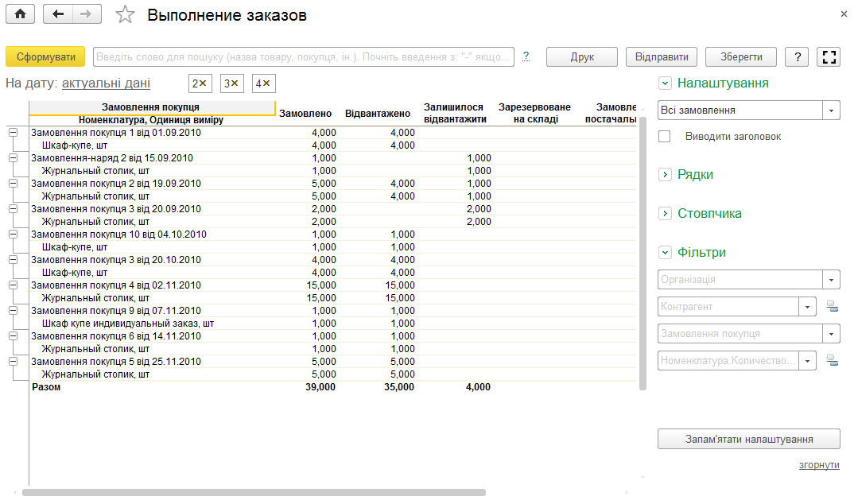The height and width of the screenshot is (504, 858).
Task: Click the згорнути link
Action: tap(819, 465)
